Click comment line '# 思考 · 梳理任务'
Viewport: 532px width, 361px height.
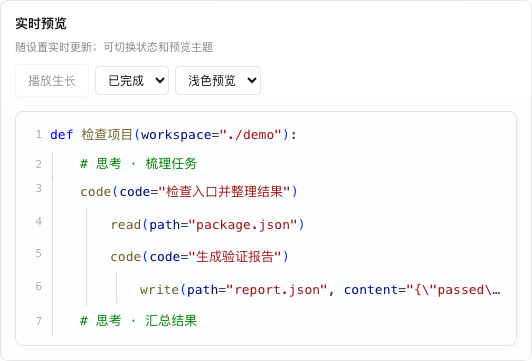click(138, 164)
